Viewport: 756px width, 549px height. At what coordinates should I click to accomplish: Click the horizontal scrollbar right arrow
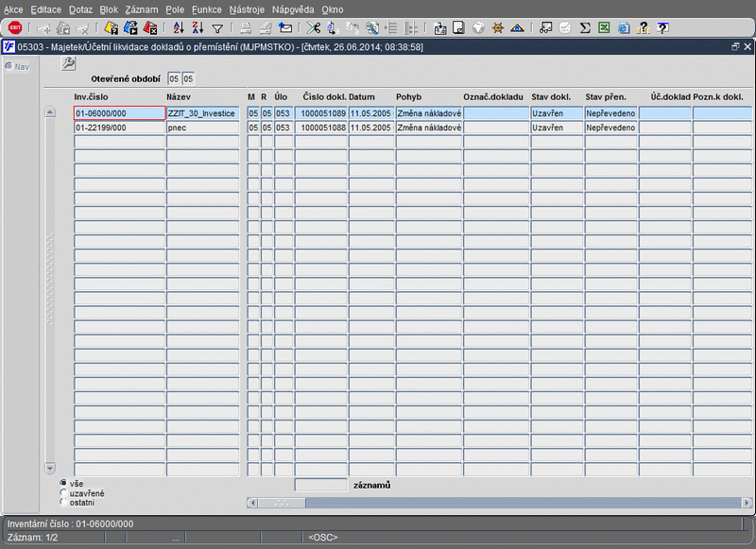747,503
